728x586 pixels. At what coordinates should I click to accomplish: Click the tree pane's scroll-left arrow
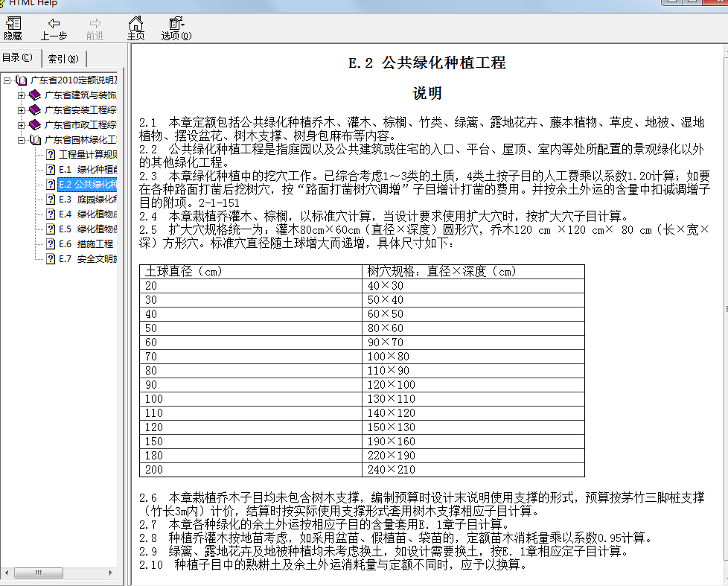click(6, 573)
